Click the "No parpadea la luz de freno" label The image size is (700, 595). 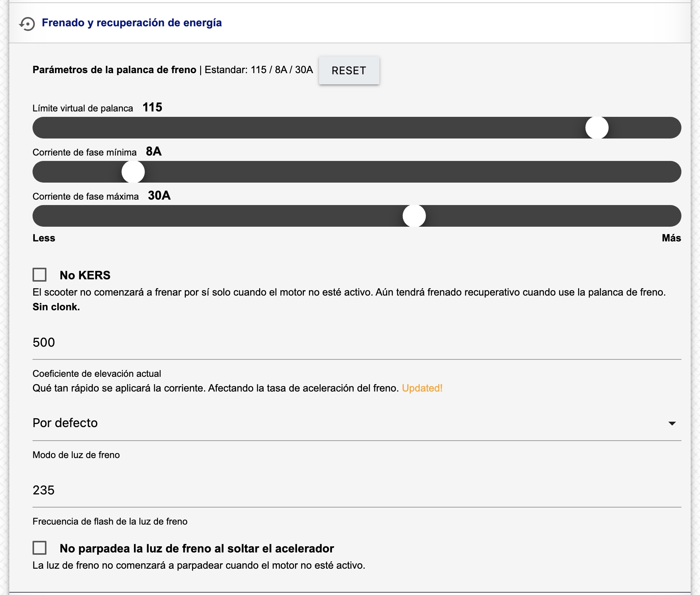click(197, 548)
